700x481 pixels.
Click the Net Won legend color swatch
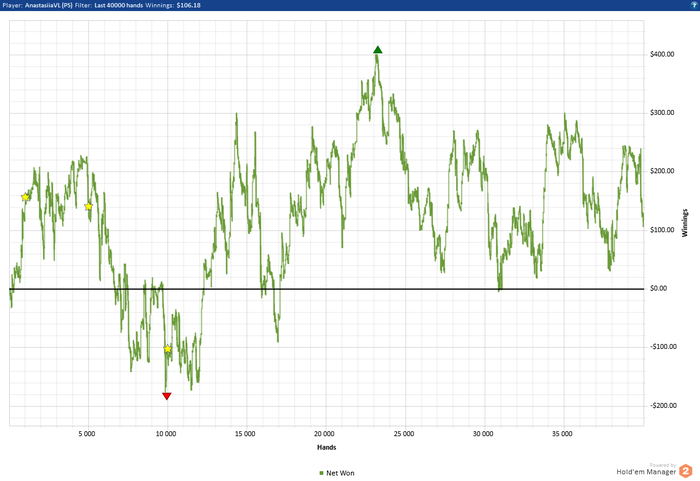click(321, 473)
